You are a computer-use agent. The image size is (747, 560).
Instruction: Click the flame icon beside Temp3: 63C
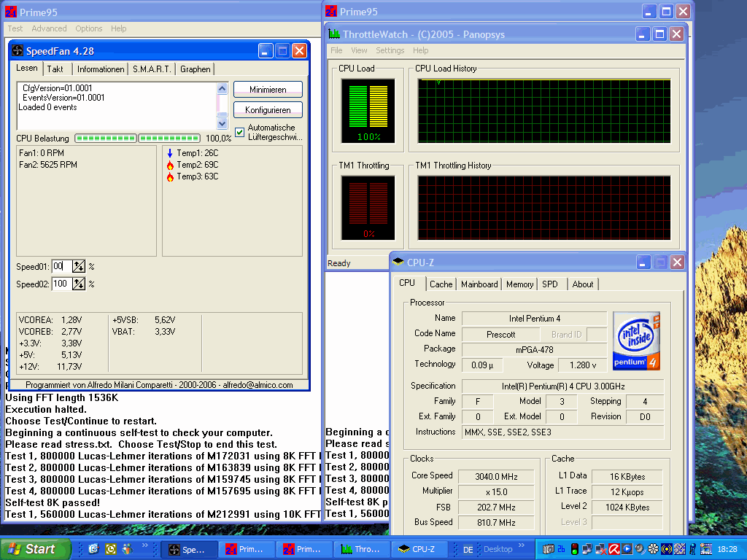[169, 176]
